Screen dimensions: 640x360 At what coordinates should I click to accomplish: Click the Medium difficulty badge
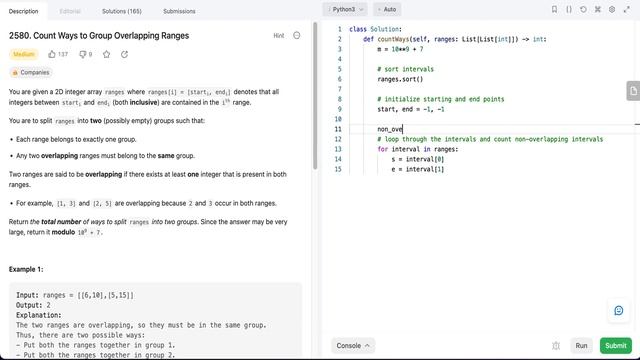click(x=24, y=54)
